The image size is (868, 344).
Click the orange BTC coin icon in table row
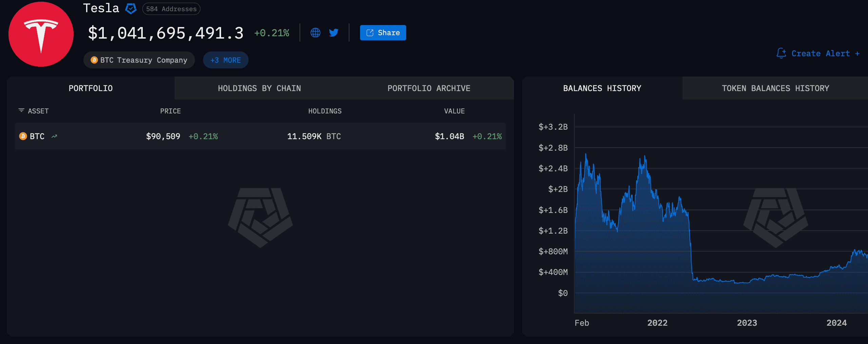point(23,136)
